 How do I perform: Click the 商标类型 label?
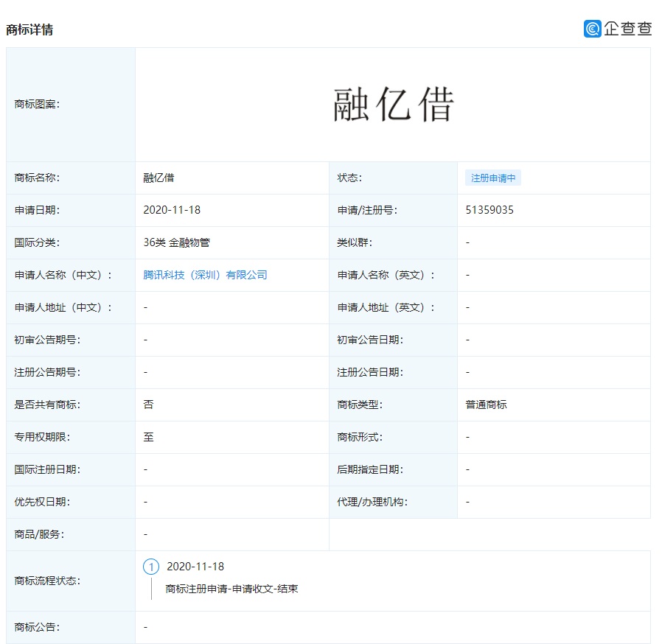(x=360, y=405)
